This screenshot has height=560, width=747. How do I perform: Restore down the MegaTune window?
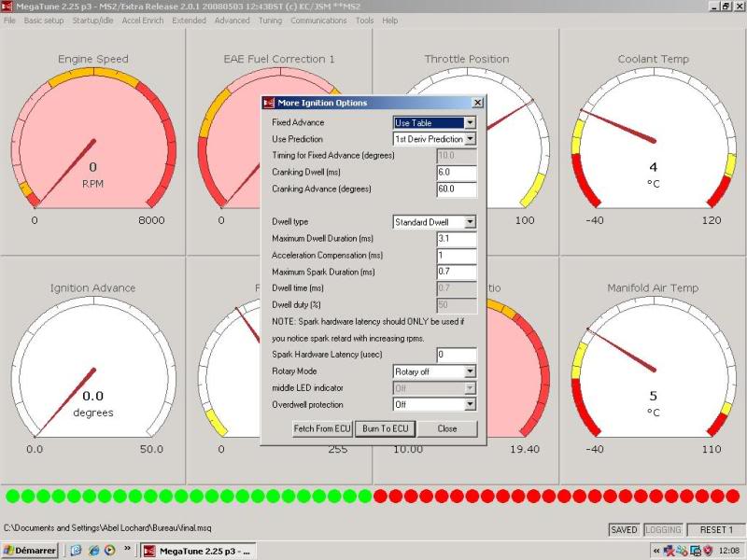coord(726,7)
